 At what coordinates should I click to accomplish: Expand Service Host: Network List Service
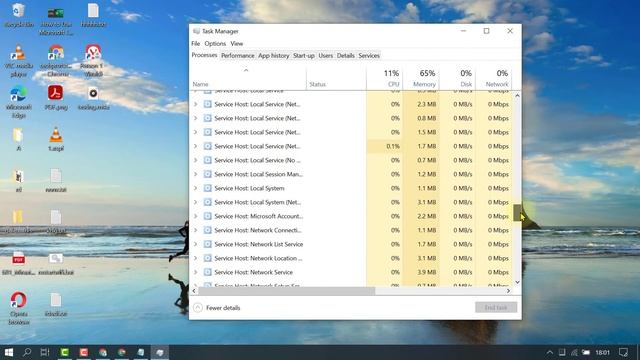coord(196,244)
